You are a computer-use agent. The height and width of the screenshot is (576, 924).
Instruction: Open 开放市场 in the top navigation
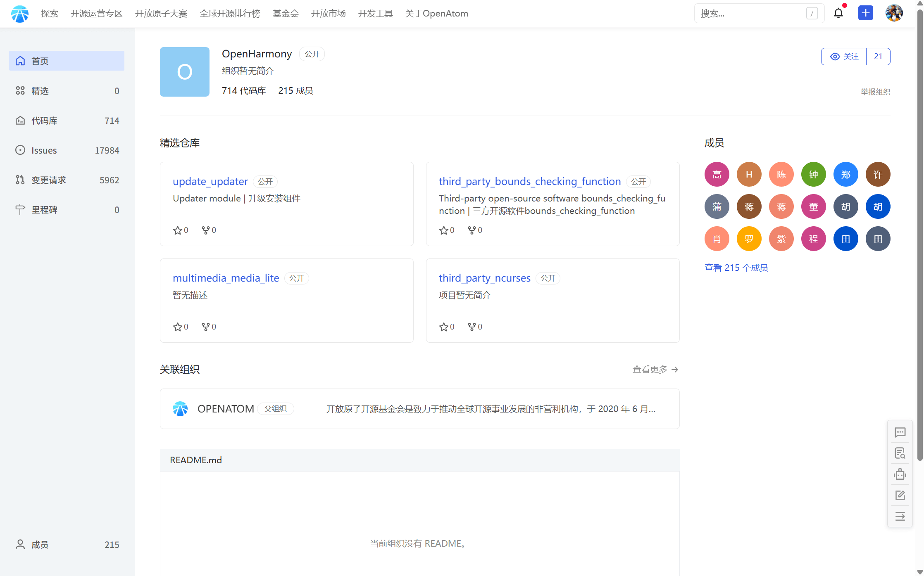pyautogui.click(x=329, y=14)
